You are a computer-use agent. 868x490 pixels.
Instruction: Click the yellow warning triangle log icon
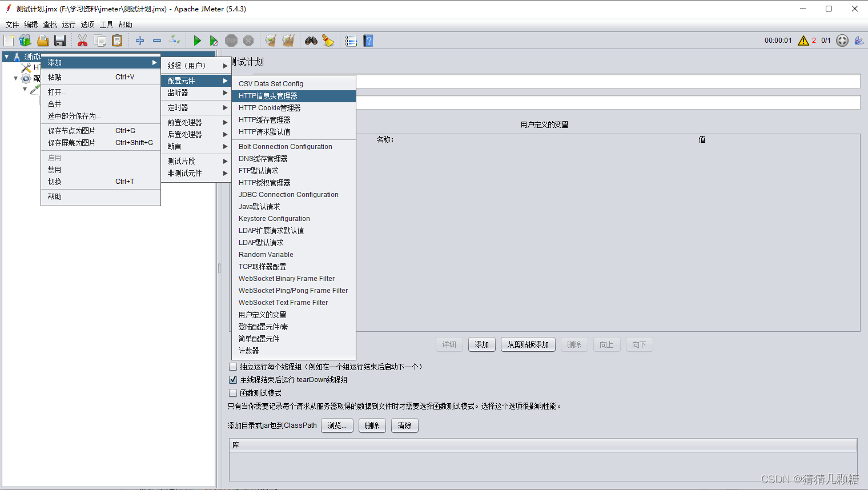803,41
